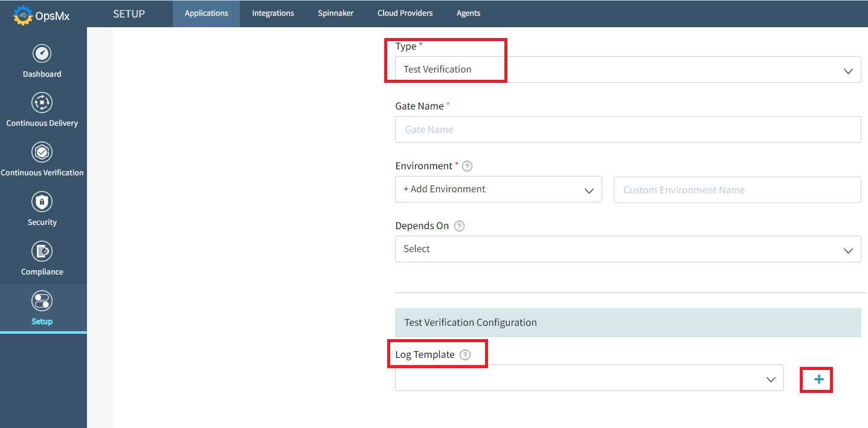The width and height of the screenshot is (868, 428).
Task: Click the Depends On field label
Action: (422, 226)
